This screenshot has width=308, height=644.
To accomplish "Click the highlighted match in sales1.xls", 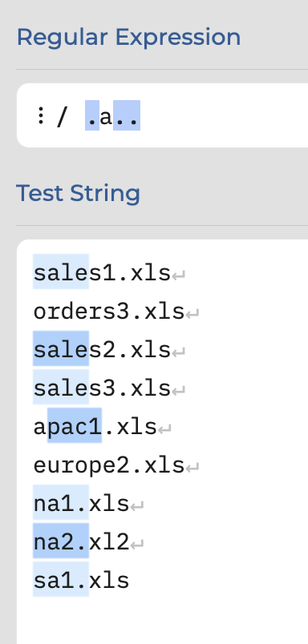I will (x=61, y=272).
